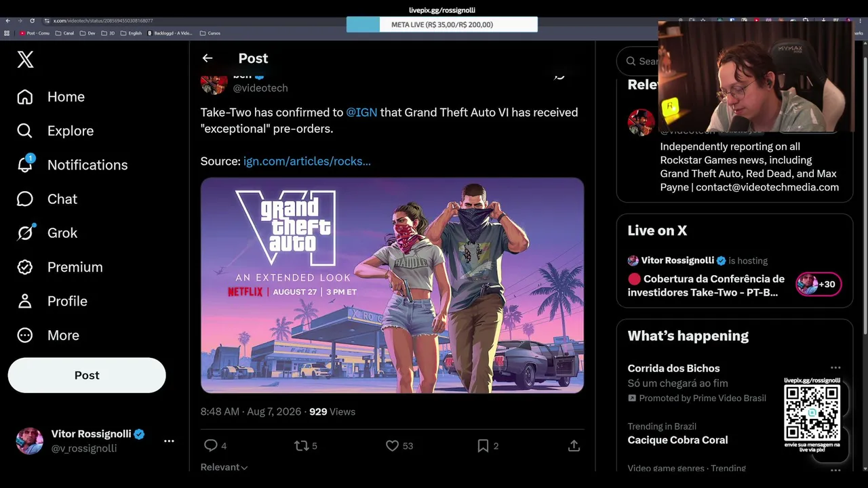View your Profile page
This screenshot has width=868, height=488.
[52, 301]
